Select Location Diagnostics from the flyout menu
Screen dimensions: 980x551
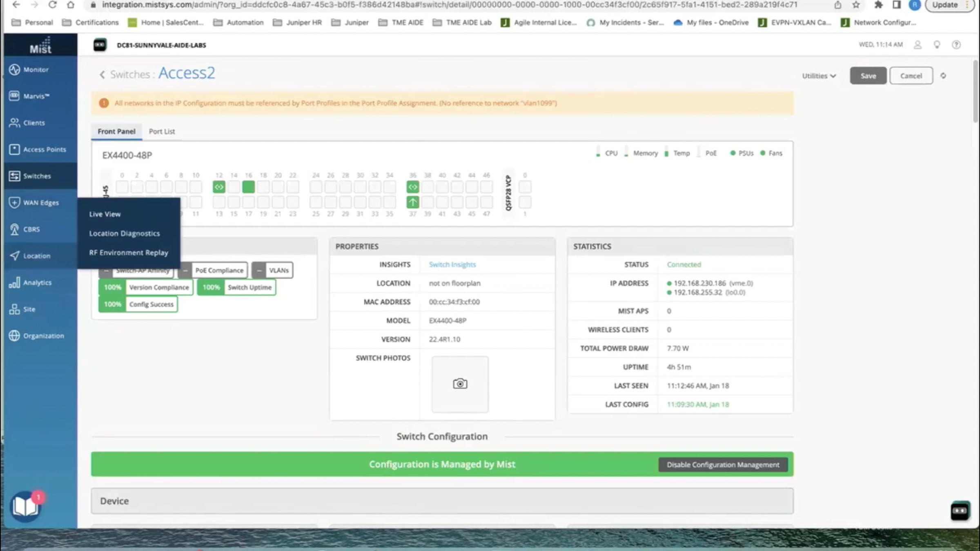125,233
